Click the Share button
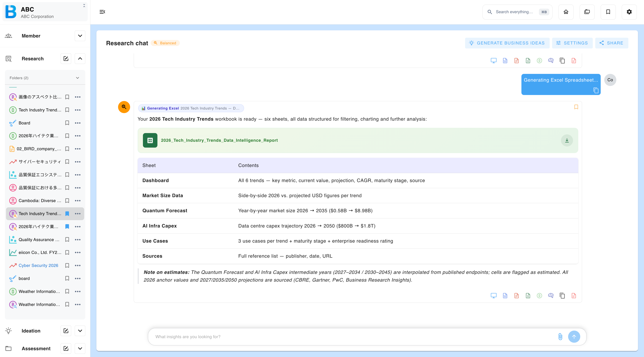The height and width of the screenshot is (357, 644). coord(611,43)
